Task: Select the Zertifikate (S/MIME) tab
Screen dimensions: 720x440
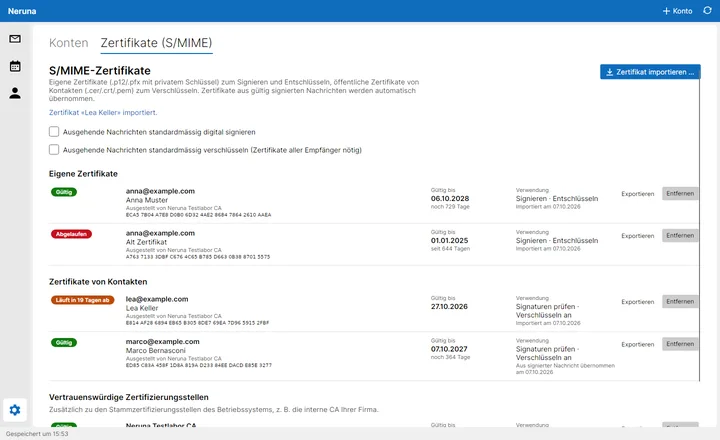Action: coord(156,43)
